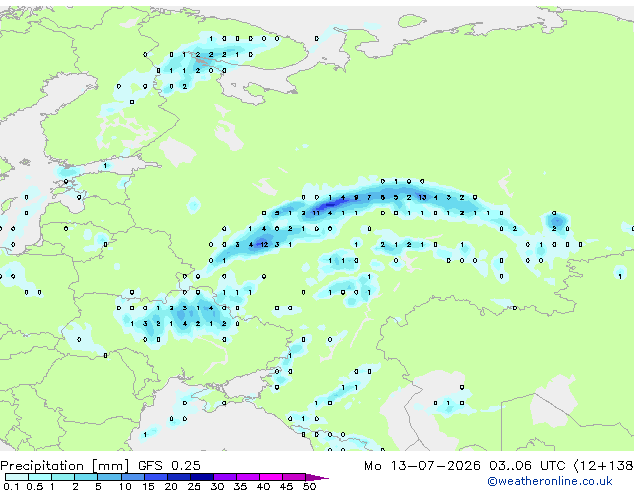Click the '13' precipitation value on map

coord(422,197)
